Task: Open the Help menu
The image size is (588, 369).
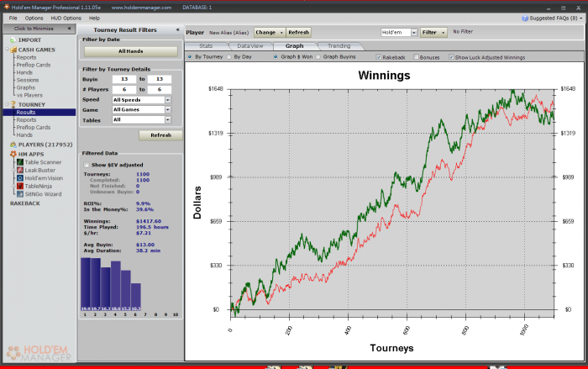Action: 94,18
